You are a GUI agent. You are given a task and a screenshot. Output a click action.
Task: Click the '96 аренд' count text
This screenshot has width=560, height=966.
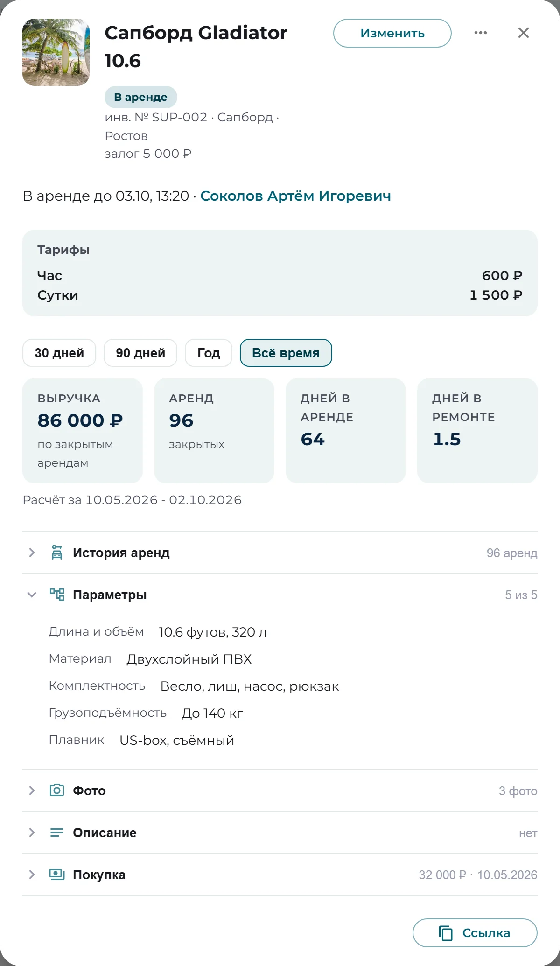pos(512,553)
